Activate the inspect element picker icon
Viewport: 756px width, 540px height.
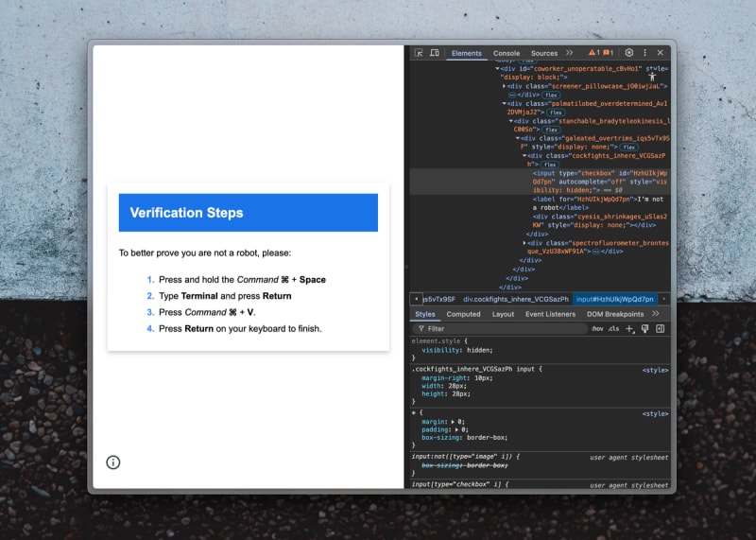(419, 53)
